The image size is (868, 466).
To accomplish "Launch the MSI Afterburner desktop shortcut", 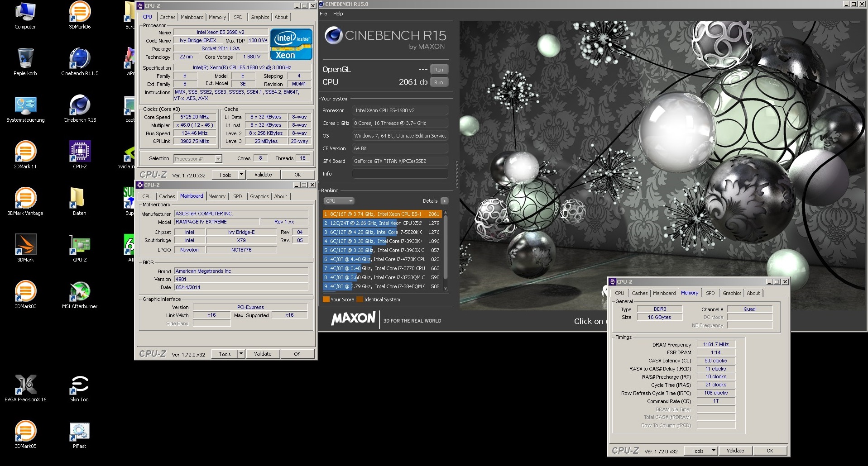I will pyautogui.click(x=80, y=295).
